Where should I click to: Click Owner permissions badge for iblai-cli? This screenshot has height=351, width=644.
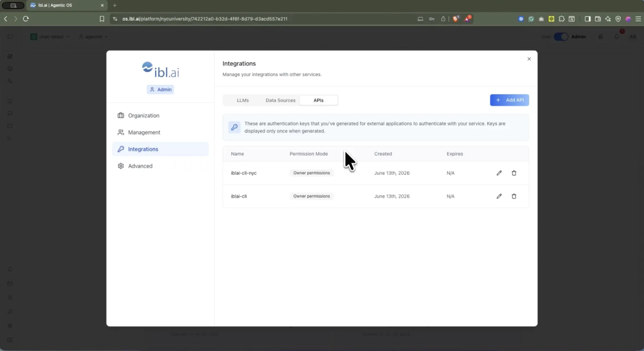click(x=312, y=196)
